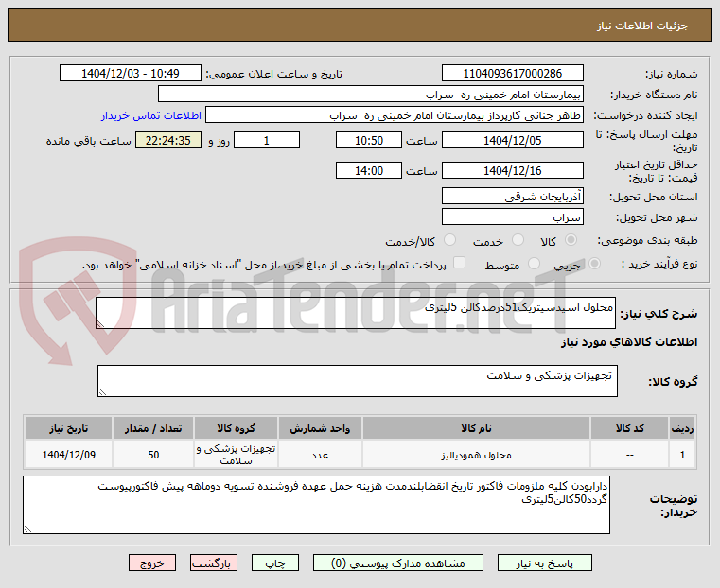The image size is (720, 588).
Task: Select the کالا/خدمت radio button
Action: pyautogui.click(x=450, y=240)
